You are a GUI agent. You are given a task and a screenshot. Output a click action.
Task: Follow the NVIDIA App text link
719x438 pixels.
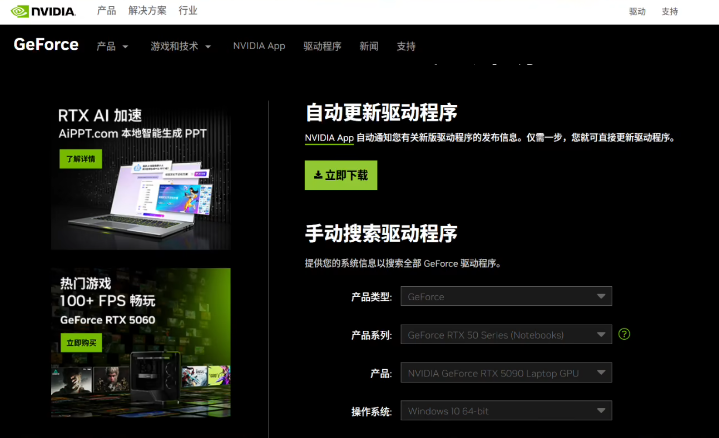pyautogui.click(x=330, y=138)
